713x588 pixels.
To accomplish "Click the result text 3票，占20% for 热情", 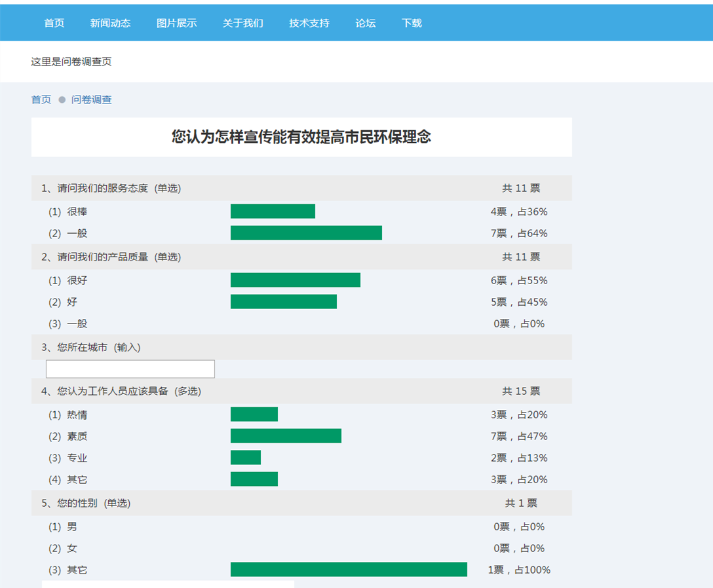I will (x=519, y=415).
